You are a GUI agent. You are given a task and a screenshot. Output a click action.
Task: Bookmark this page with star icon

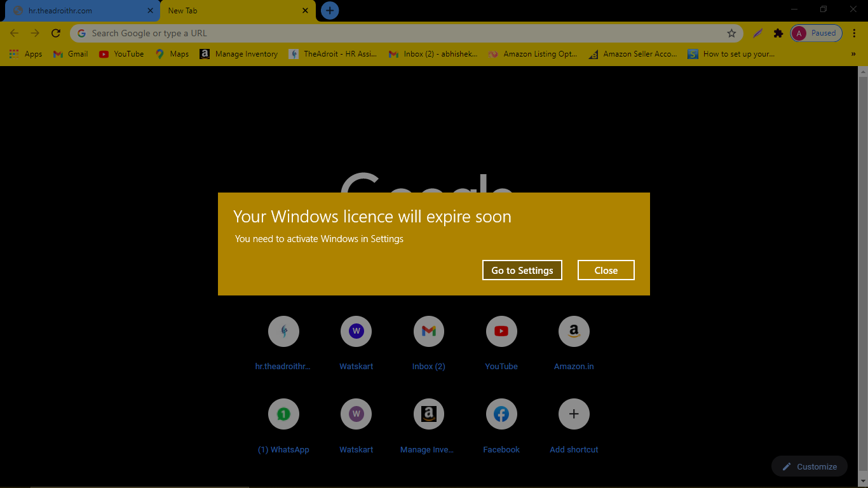click(x=731, y=33)
